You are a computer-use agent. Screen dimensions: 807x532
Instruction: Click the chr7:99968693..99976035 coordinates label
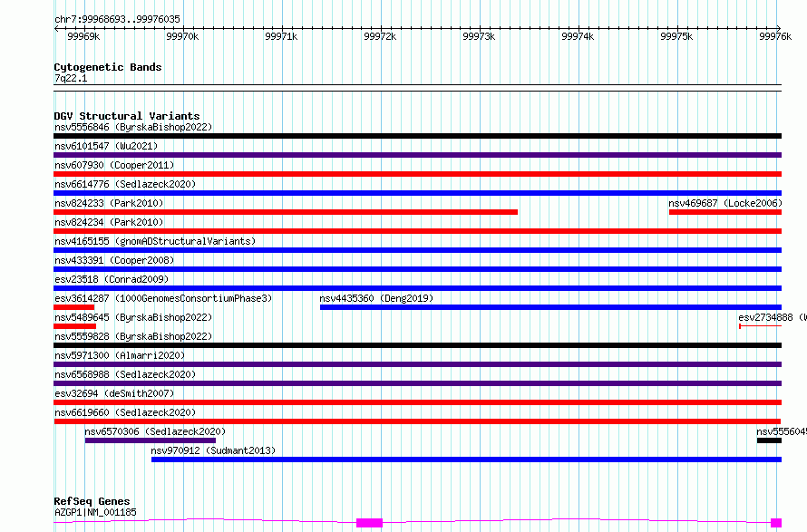point(117,19)
